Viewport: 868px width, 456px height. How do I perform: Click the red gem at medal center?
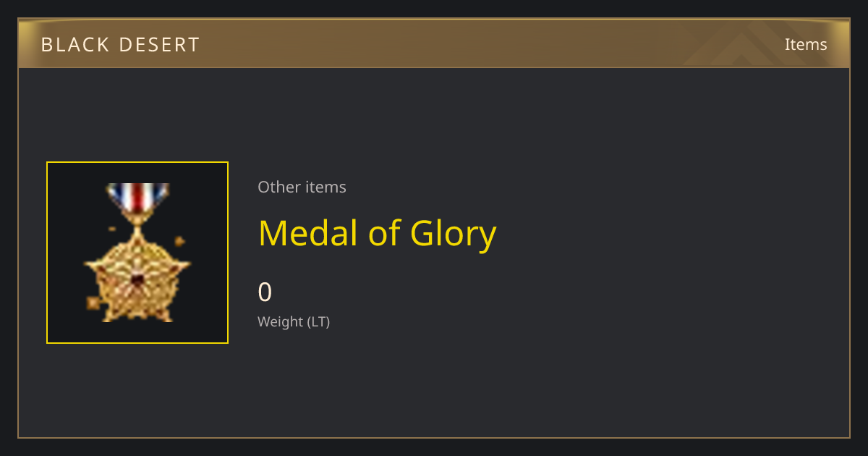[137, 279]
